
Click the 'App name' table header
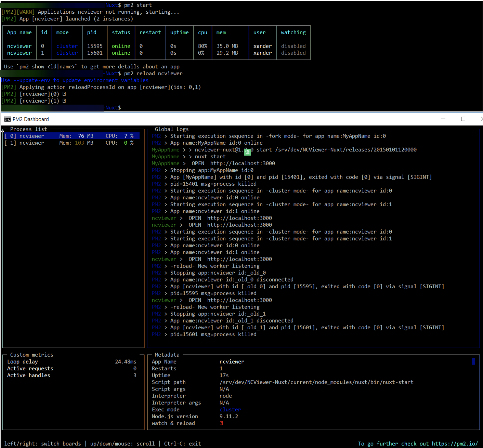coord(19,32)
